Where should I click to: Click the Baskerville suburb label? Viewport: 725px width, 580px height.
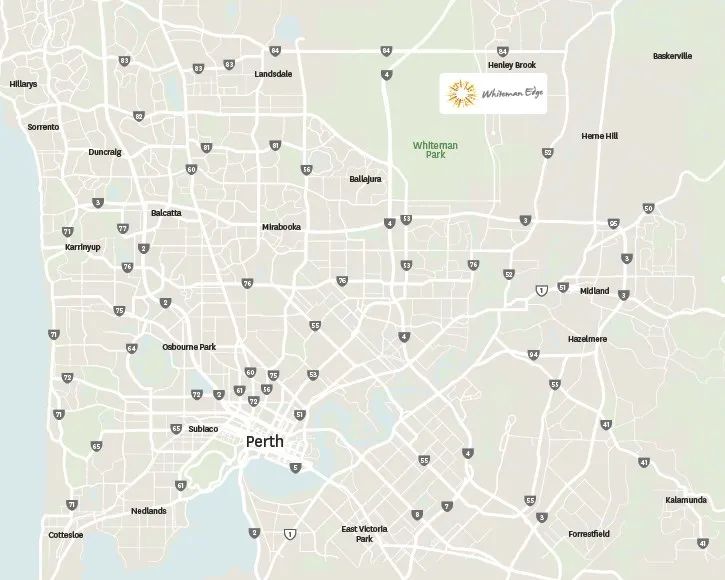tap(673, 56)
